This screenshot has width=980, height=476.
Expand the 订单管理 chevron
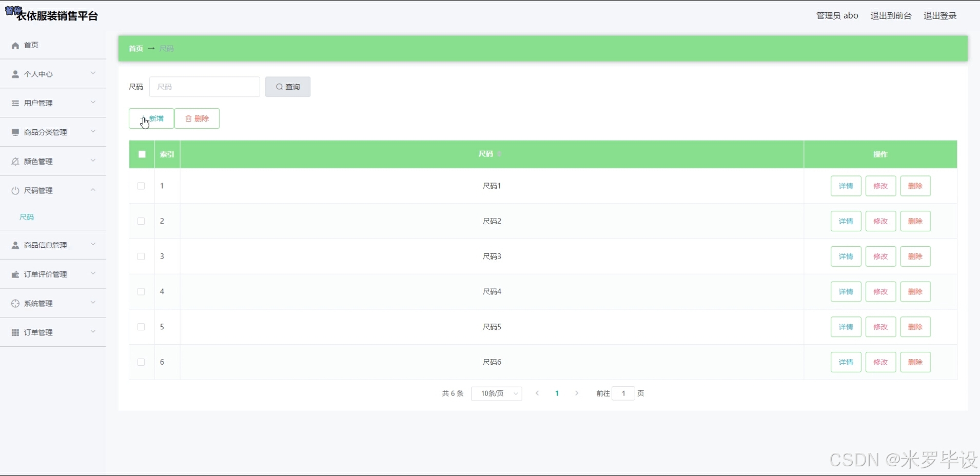tap(93, 332)
